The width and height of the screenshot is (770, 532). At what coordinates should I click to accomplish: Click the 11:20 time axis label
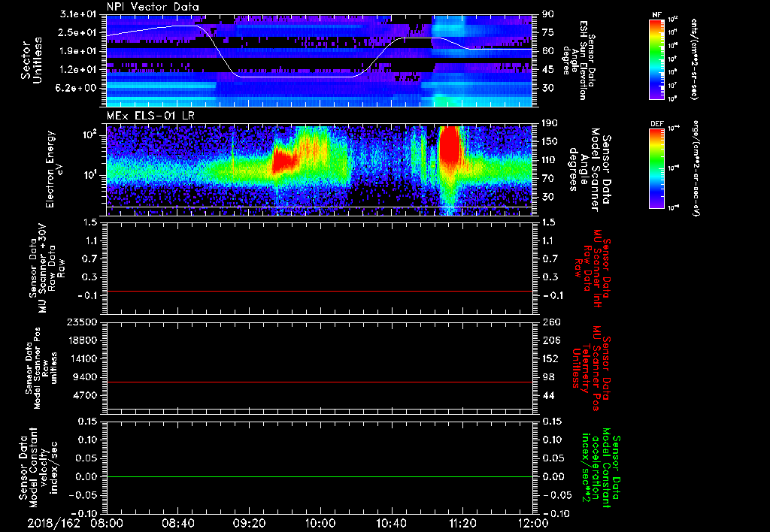462,523
